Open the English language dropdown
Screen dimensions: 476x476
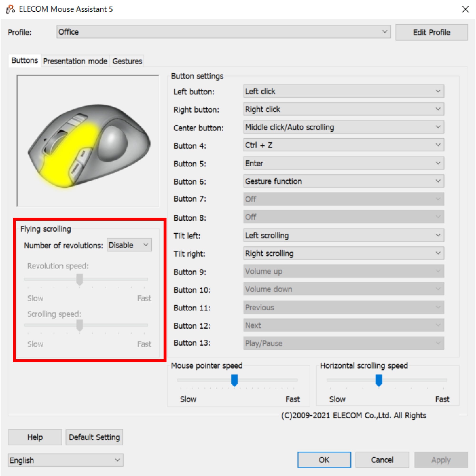(x=65, y=460)
